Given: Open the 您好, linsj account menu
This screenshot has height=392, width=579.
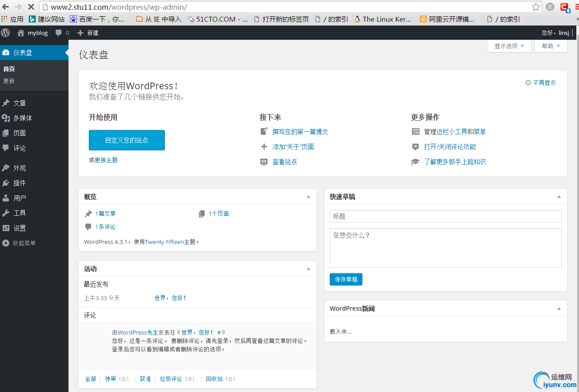Looking at the screenshot, I should point(555,33).
